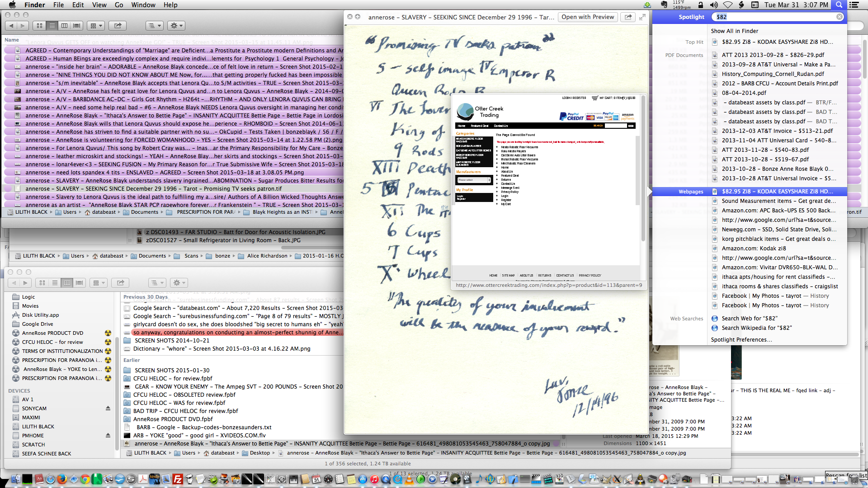
Task: Click the Share button in Quick Look preview
Action: 628,17
